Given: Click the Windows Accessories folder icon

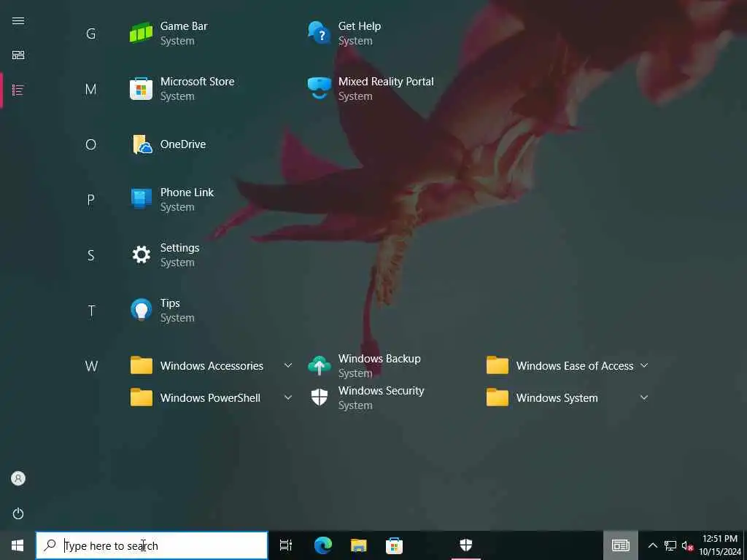Looking at the screenshot, I should 141,366.
